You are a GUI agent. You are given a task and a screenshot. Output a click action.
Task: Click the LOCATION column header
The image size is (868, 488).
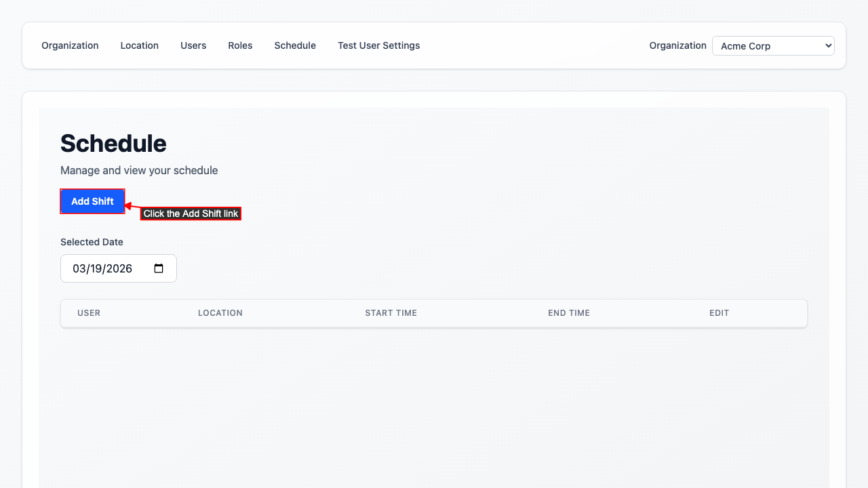(x=220, y=312)
